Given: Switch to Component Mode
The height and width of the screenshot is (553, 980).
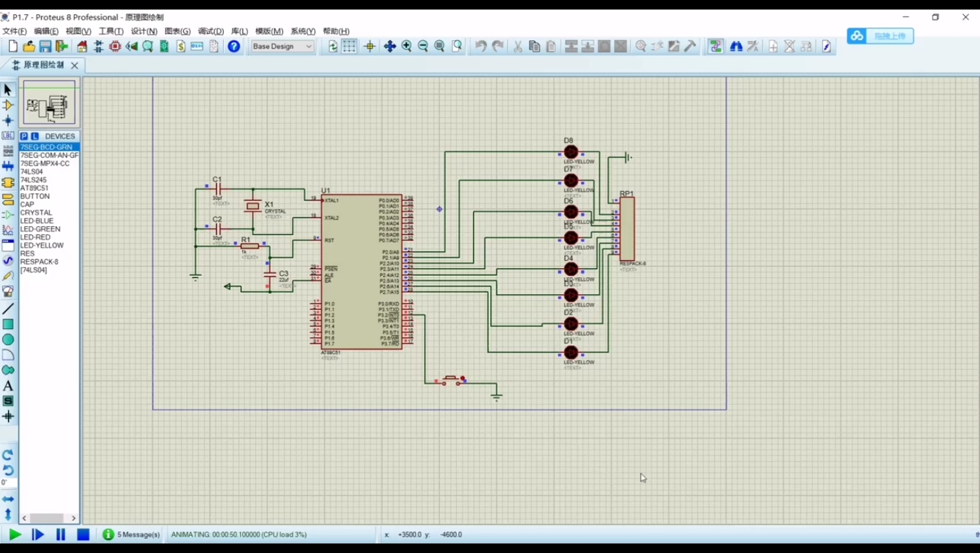Looking at the screenshot, I should [8, 106].
